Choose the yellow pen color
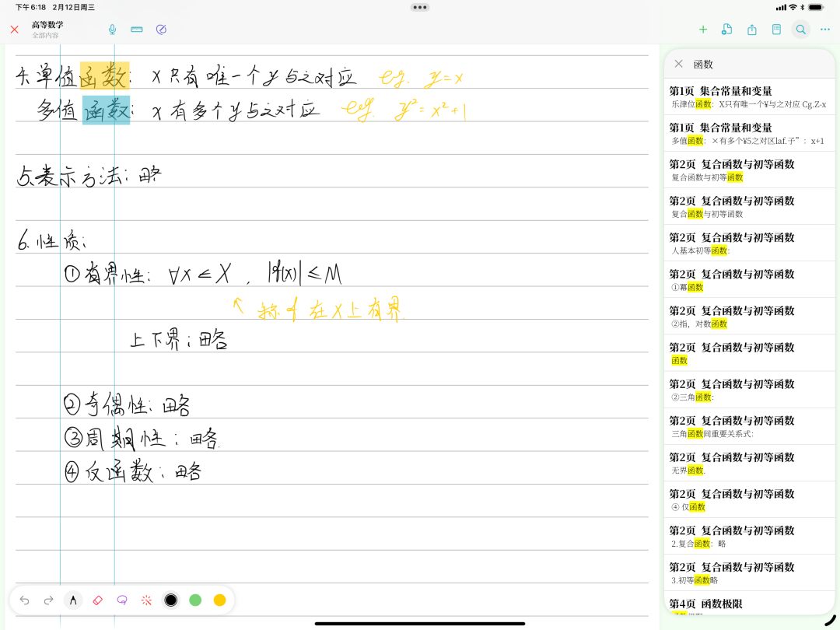Image resolution: width=840 pixels, height=630 pixels. point(219,600)
